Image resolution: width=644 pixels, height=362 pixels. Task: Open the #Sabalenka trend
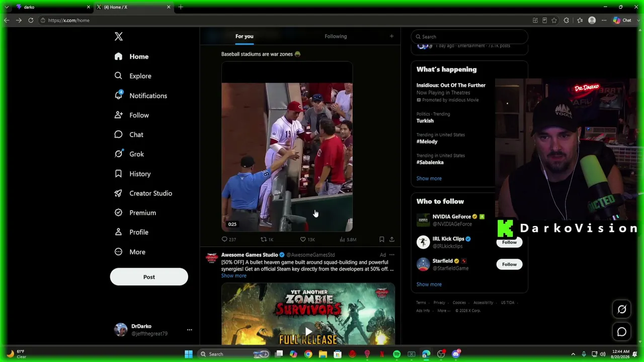pos(430,162)
